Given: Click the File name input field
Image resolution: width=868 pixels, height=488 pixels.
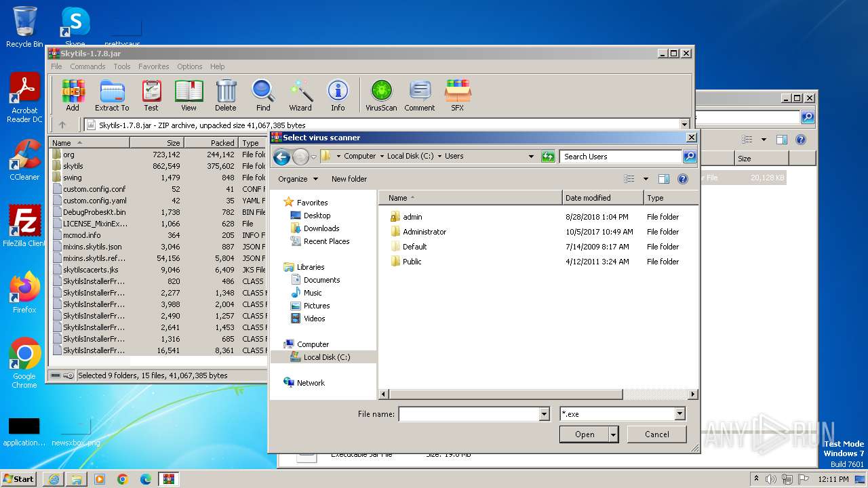Looking at the screenshot, I should [469, 414].
